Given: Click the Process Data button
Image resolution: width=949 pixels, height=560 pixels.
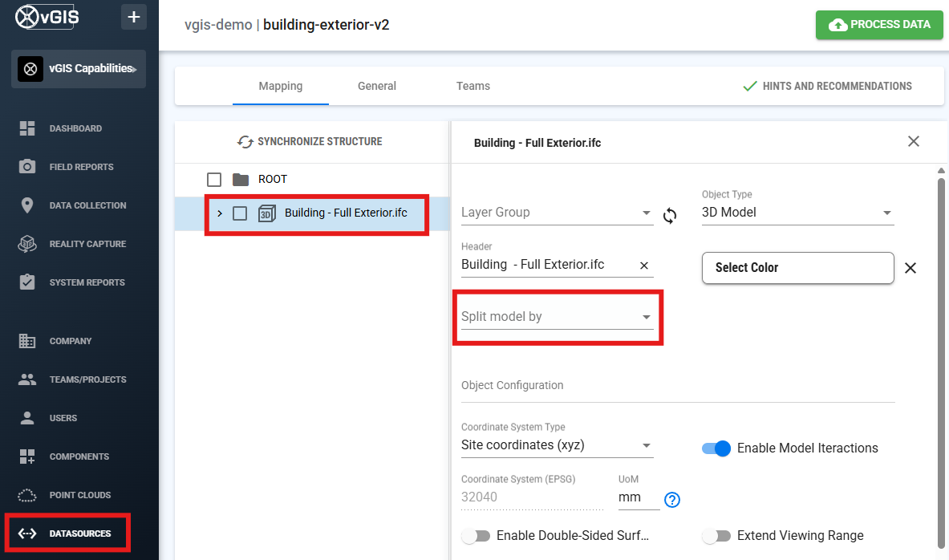Looking at the screenshot, I should (x=879, y=25).
